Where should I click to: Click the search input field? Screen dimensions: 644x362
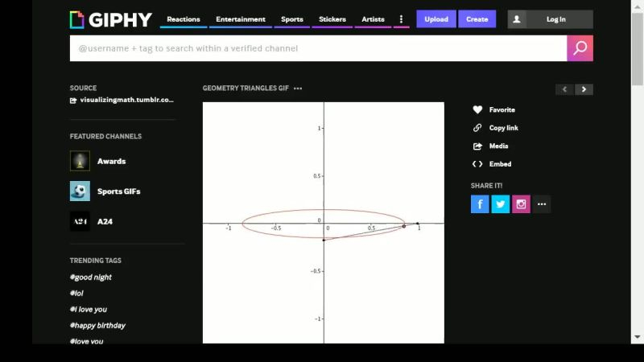click(318, 48)
